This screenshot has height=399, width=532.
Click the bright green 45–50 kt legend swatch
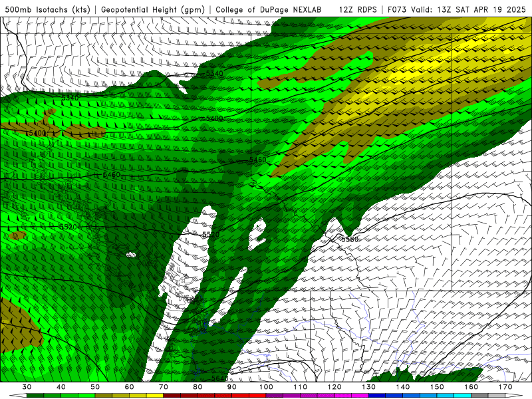pyautogui.click(x=86, y=396)
